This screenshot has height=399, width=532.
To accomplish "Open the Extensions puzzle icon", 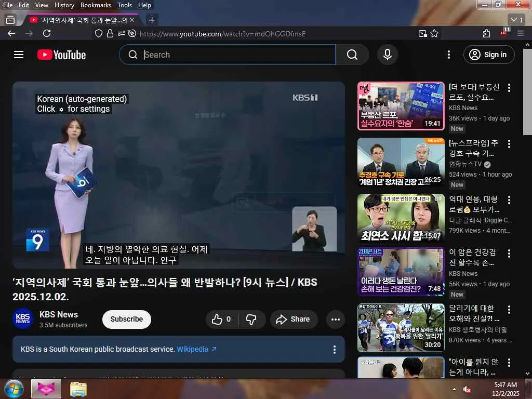I will [x=486, y=33].
